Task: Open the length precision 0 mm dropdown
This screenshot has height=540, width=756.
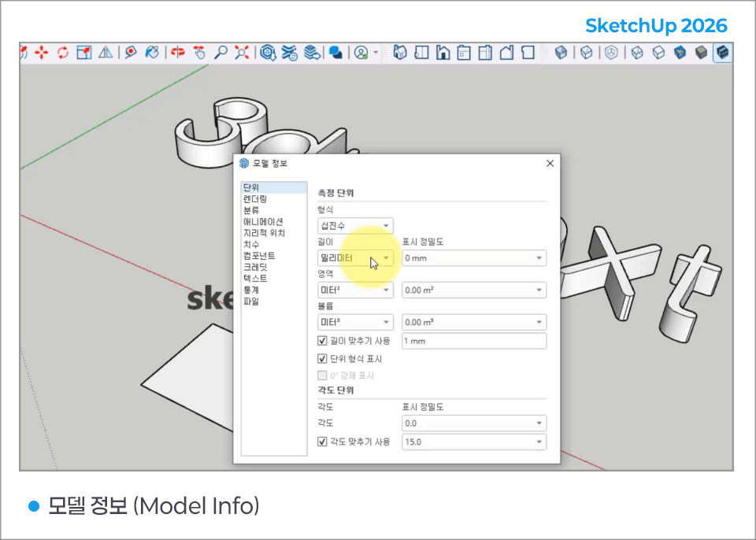Action: click(474, 258)
